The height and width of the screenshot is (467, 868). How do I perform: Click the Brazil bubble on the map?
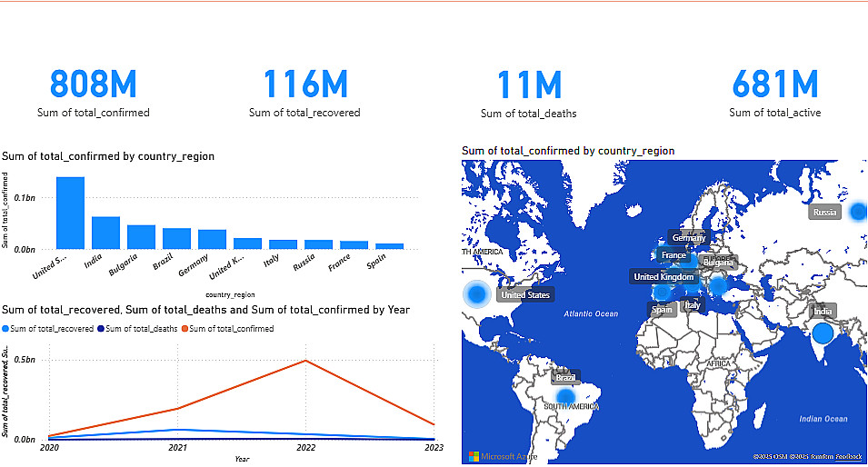pos(565,397)
